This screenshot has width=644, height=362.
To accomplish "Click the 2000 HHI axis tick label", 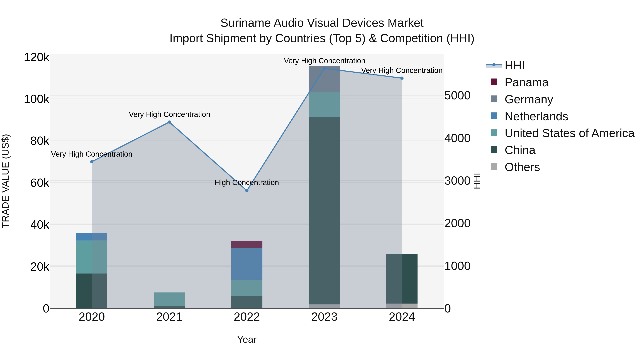I will click(457, 223).
